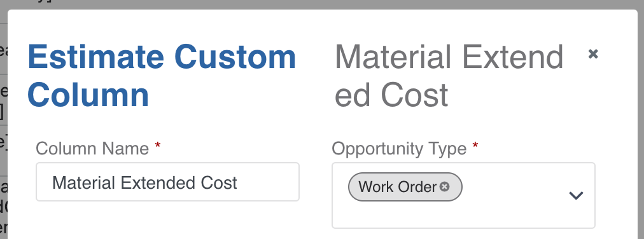The image size is (644, 239).
Task: Click the Estimate Custom Column heading
Action: pos(162,76)
